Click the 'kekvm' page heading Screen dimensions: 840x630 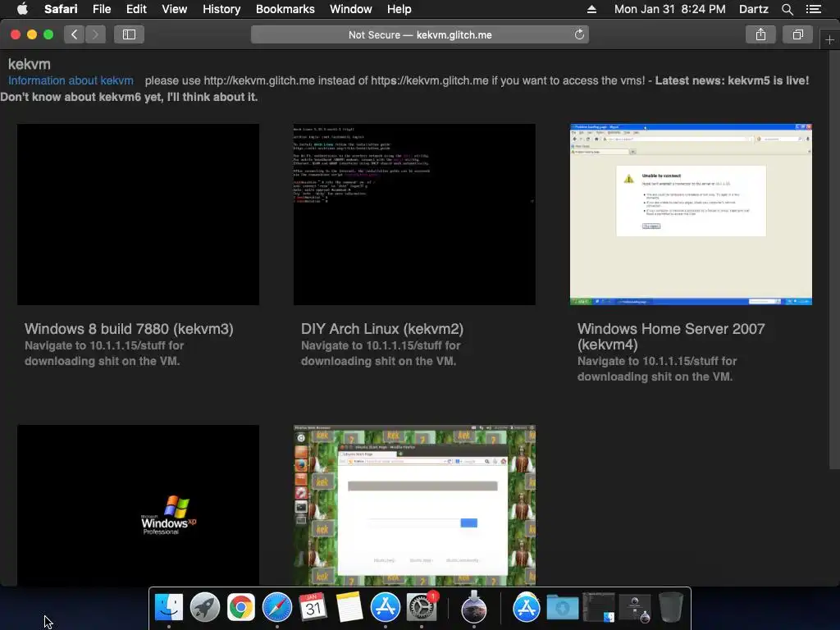30,64
